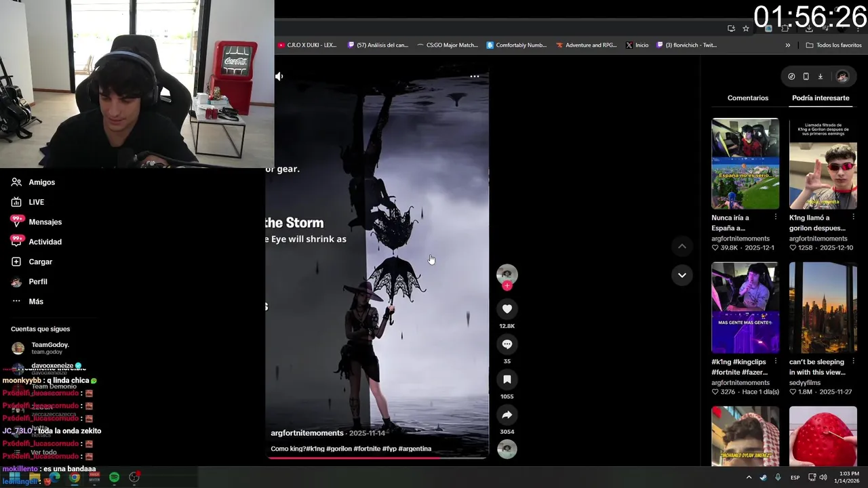
Task: Like the video with the heart icon
Action: click(x=507, y=309)
